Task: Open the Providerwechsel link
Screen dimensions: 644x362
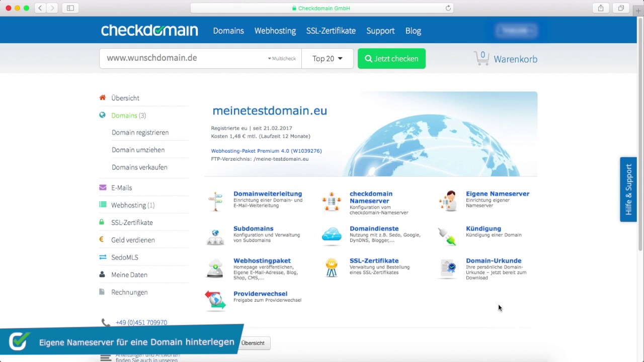Action: click(260, 294)
